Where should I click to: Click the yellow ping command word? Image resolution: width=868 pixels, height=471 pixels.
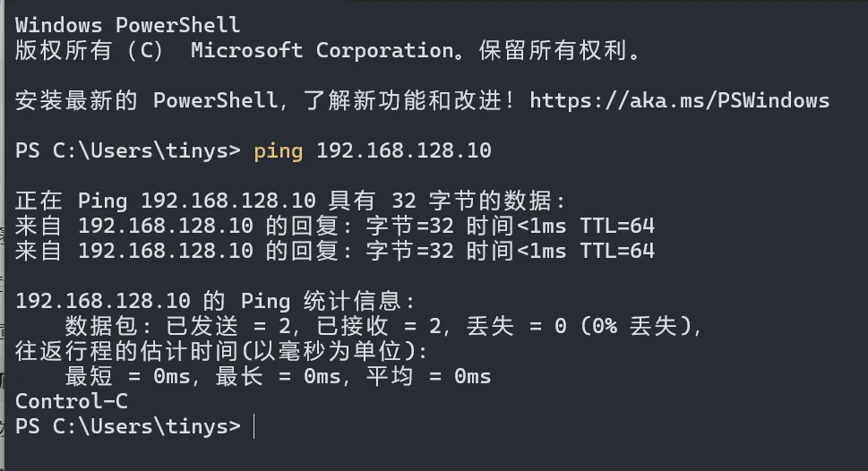(278, 150)
